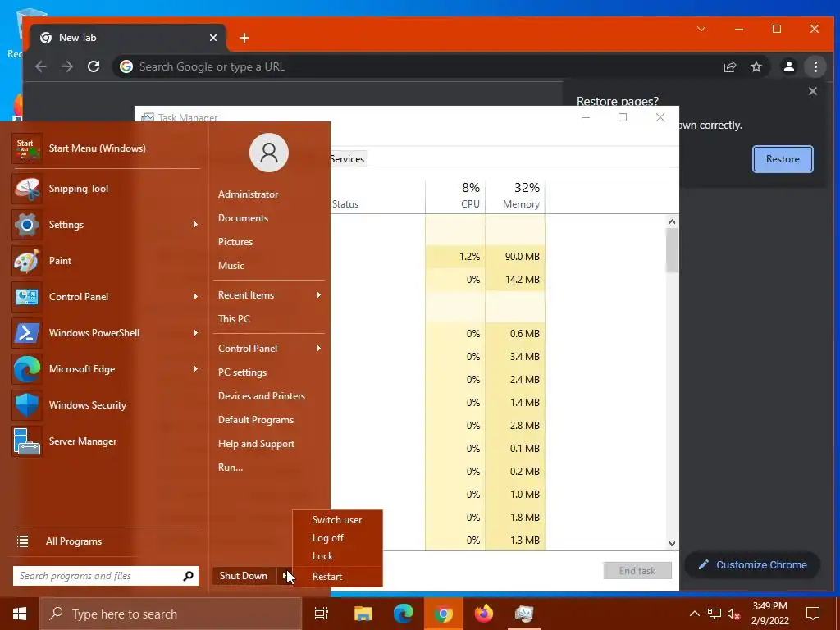
Task: Click the Shut Down button
Action: coord(244,576)
